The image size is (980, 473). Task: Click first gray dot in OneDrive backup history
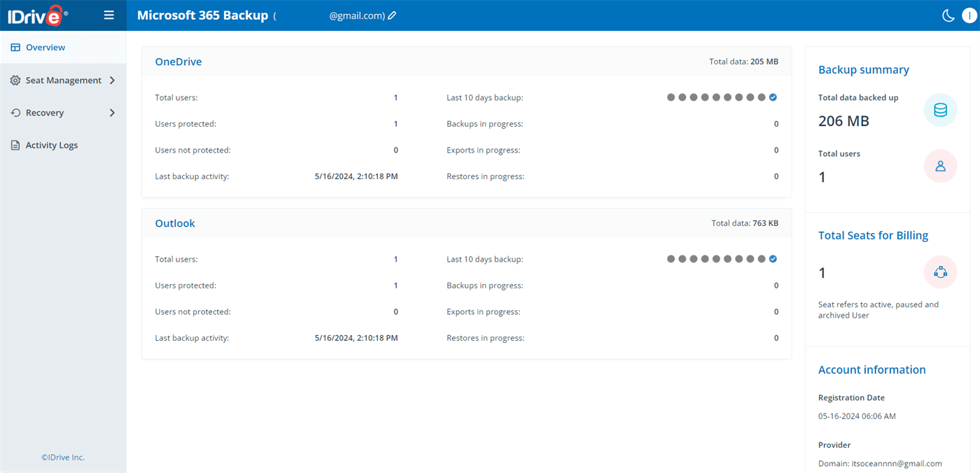point(671,97)
